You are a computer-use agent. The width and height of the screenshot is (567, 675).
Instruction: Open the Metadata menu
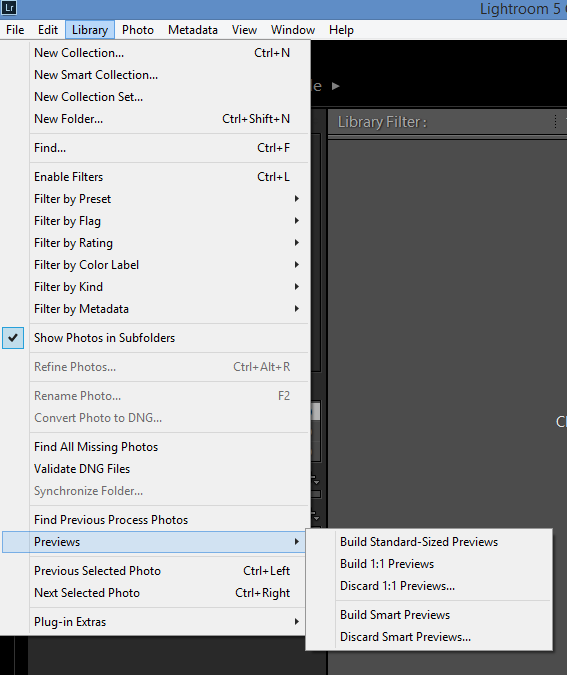(192, 30)
